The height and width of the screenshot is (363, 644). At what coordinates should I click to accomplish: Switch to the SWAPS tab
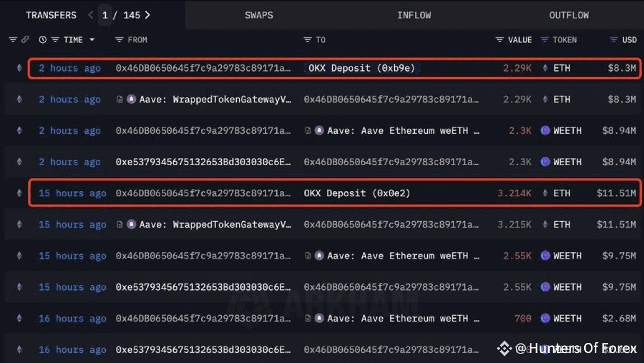point(259,15)
